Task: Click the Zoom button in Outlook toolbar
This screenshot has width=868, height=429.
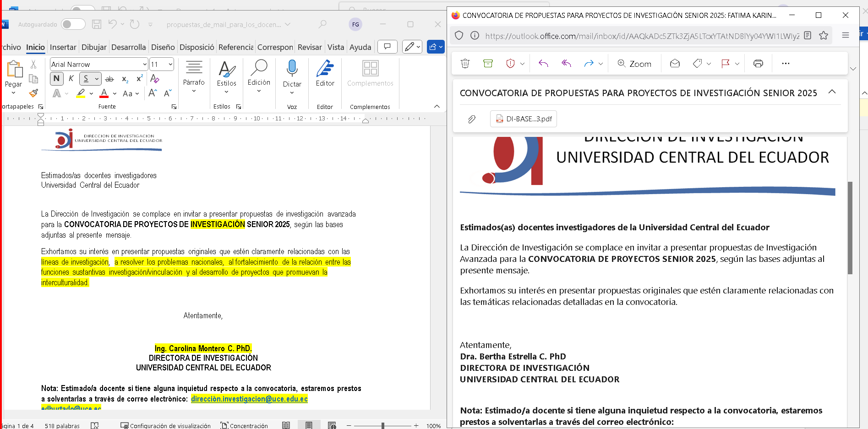Action: pos(634,64)
